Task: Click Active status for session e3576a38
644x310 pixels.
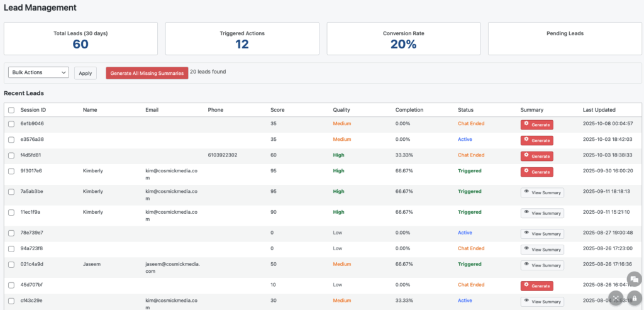Action: tap(465, 139)
